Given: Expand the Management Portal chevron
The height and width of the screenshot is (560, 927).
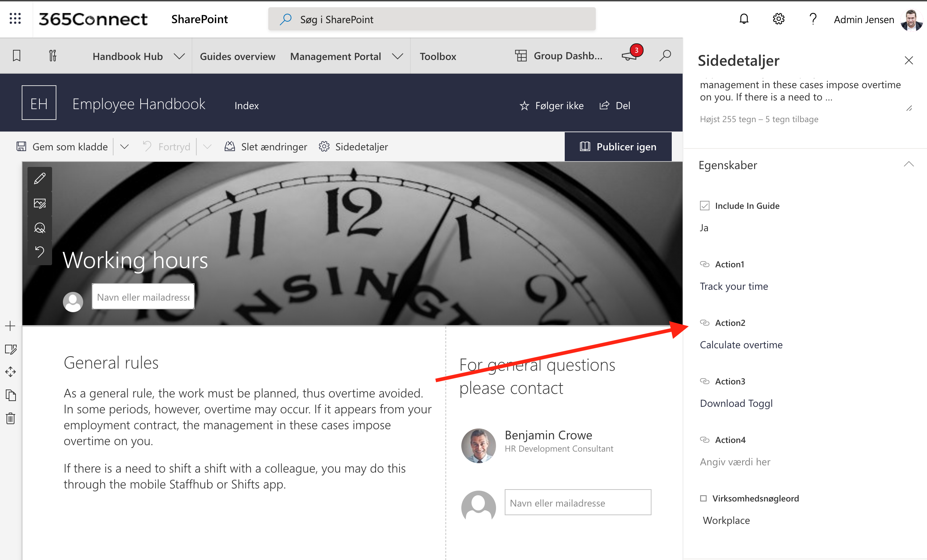Looking at the screenshot, I should coord(398,56).
